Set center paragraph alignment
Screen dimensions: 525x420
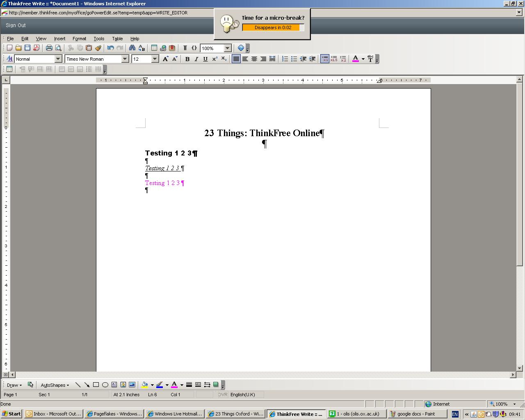tap(254, 59)
